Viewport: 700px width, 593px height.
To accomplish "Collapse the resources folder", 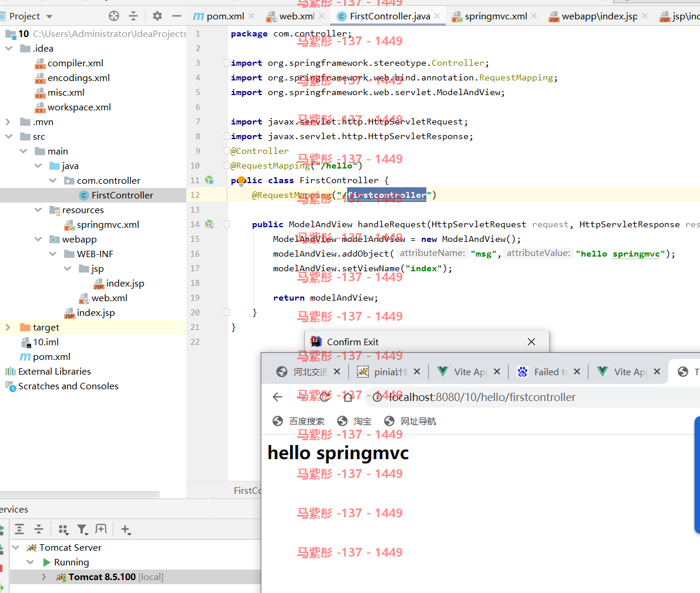I will 38,210.
